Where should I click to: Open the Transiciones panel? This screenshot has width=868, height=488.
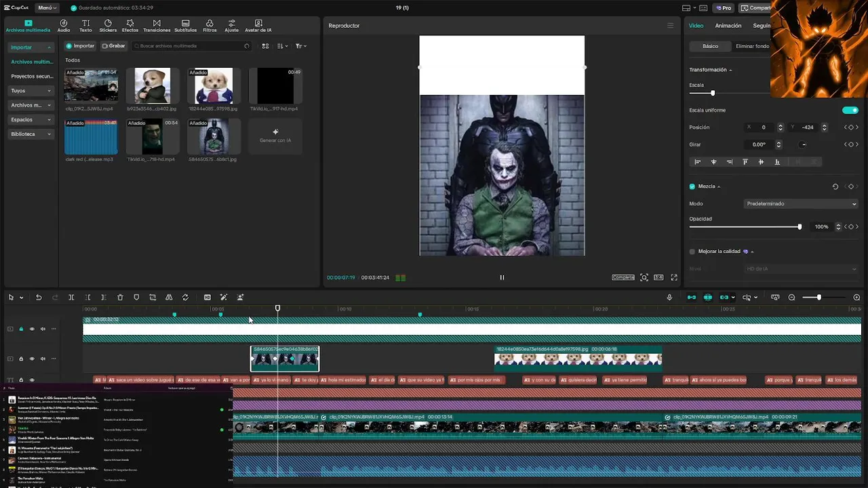(157, 26)
